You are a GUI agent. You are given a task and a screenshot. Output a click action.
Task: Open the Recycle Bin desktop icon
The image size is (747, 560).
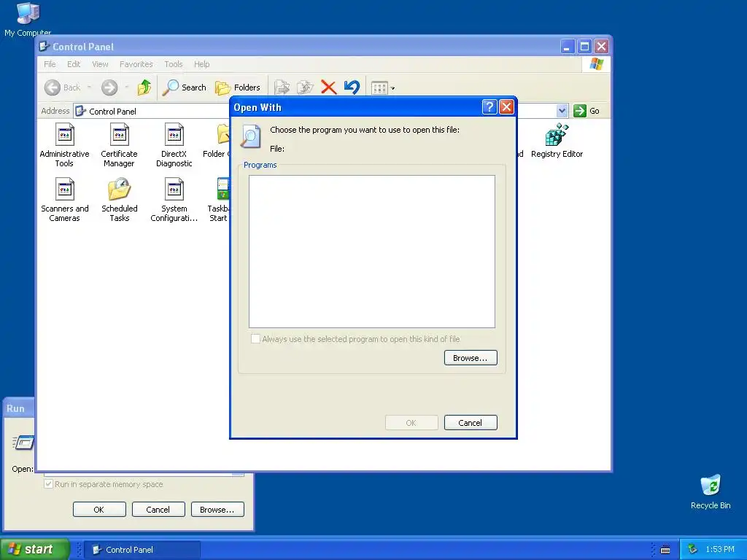711,492
